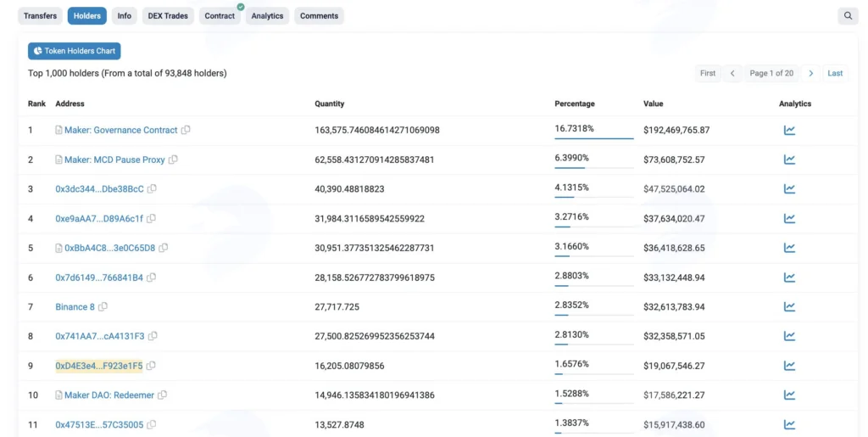Viewport: 868px width, 437px height.
Task: Copy address 0xD4E3e4...F923e1F5
Action: click(151, 366)
